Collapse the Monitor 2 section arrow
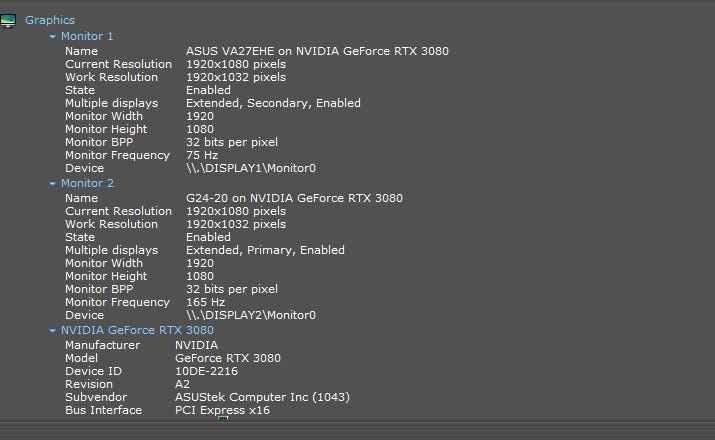This screenshot has width=715, height=440. point(52,184)
